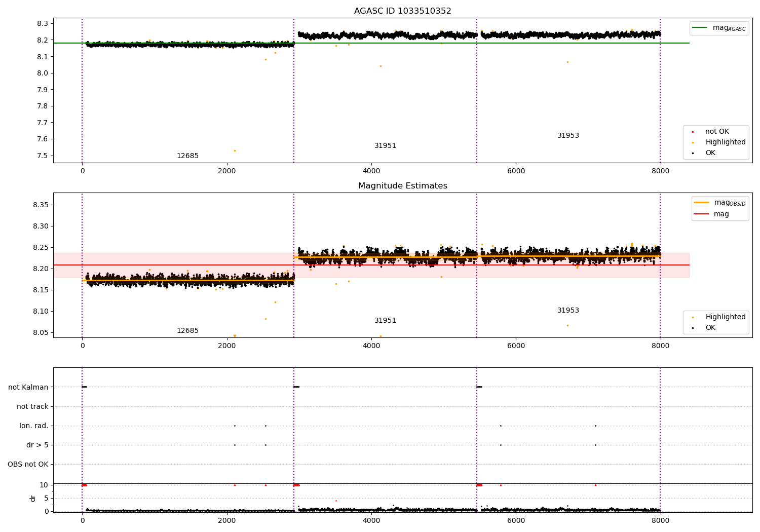
Task: Click 'Highlighted' in the top plot legend
Action: click(x=725, y=142)
